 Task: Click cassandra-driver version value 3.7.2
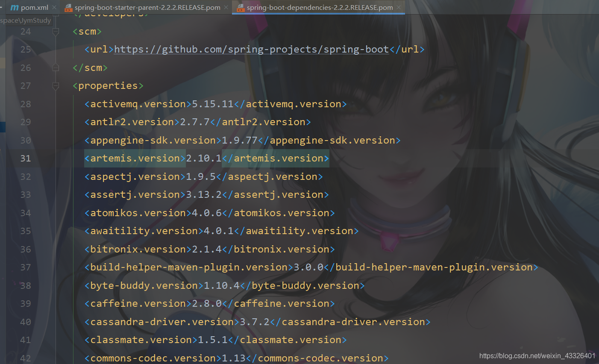[x=255, y=322]
